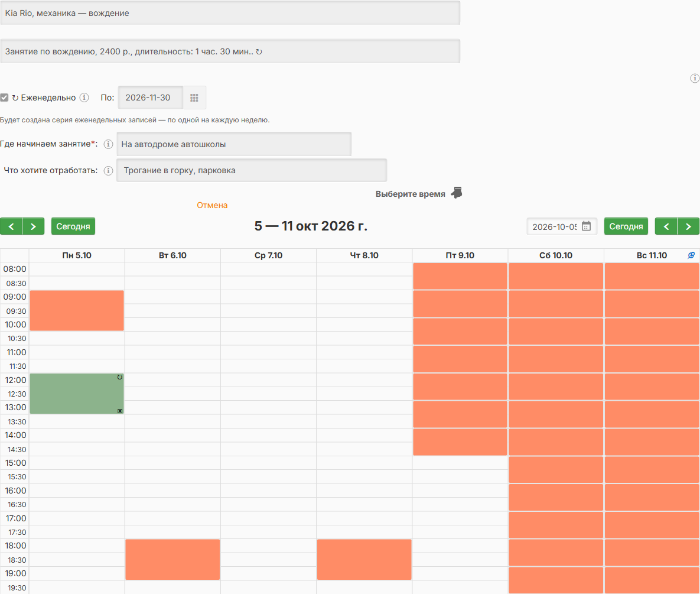
Task: Toggle the Еженедельно weekly repeat checkbox
Action: pyautogui.click(x=5, y=98)
